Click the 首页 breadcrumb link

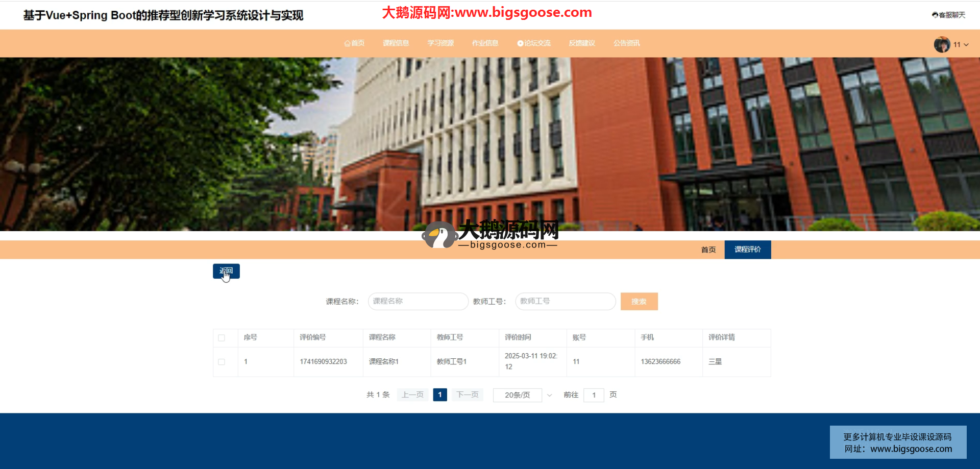point(708,250)
